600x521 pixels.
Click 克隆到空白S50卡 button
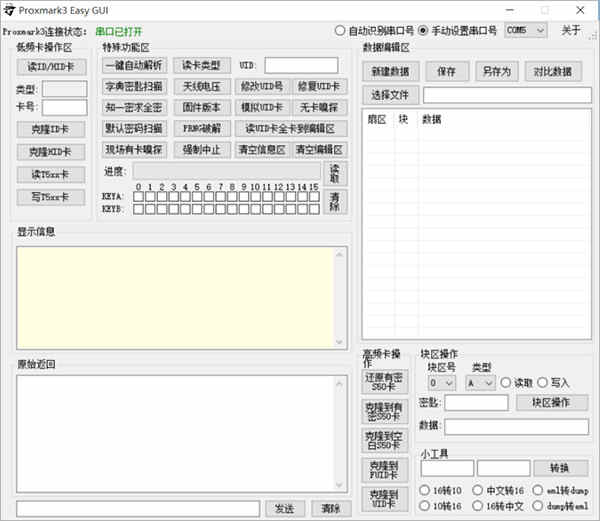[384, 441]
